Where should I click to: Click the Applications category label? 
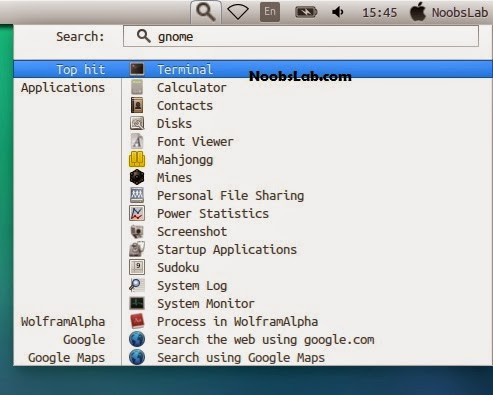(63, 88)
